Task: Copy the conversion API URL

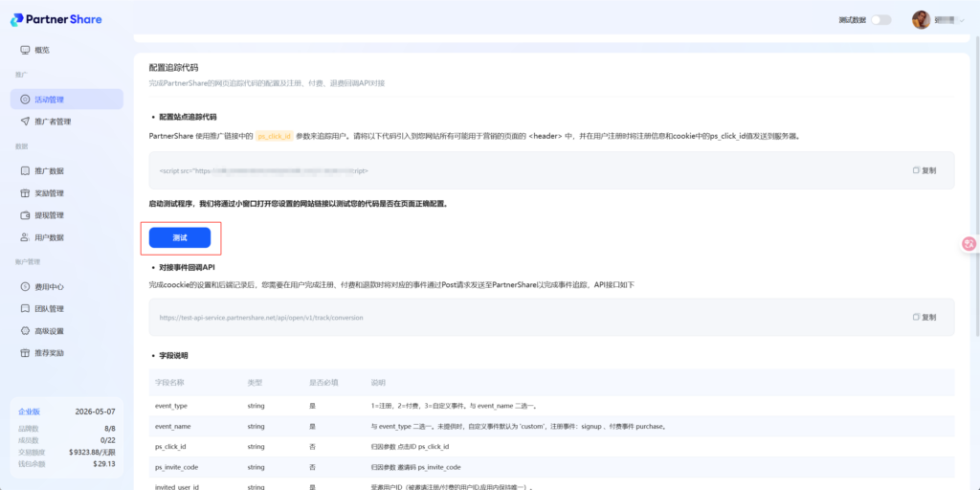Action: coord(924,317)
